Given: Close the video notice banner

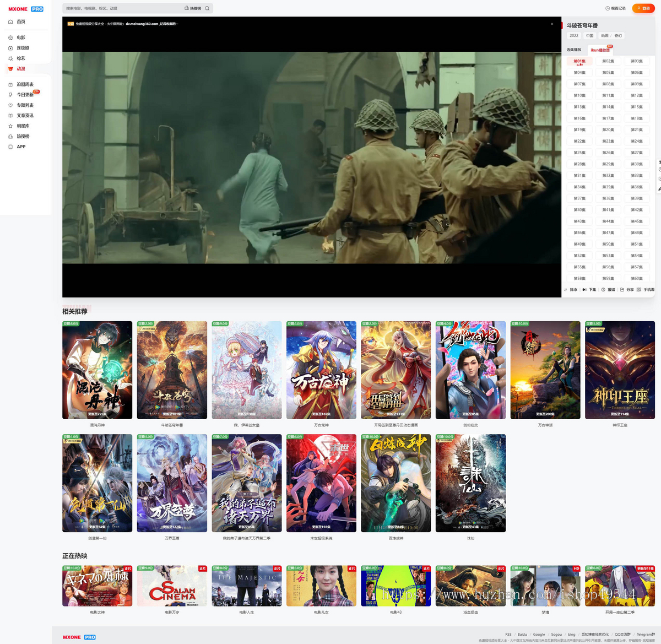Looking at the screenshot, I should click(x=552, y=24).
